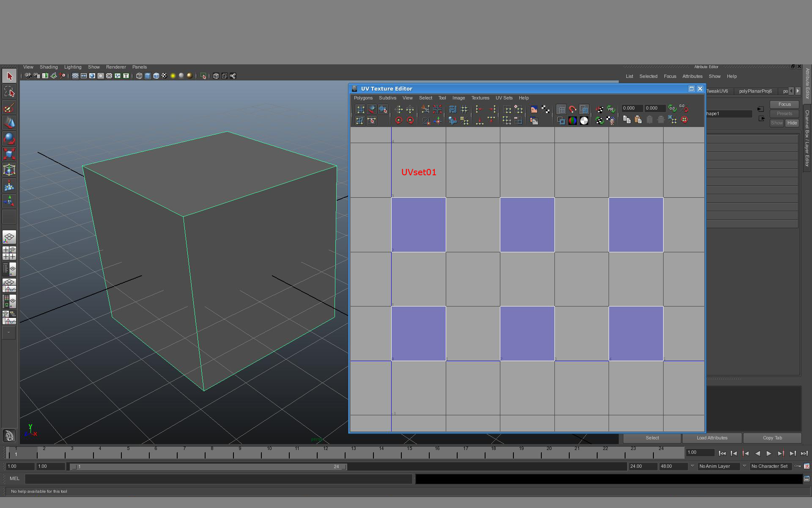812x508 pixels.
Task: Select the Soft Modification tool
Action: click(9, 185)
